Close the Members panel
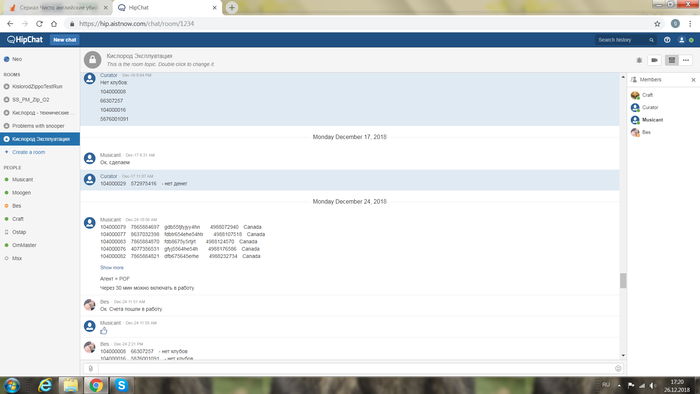The image size is (700, 394). pos(693,80)
